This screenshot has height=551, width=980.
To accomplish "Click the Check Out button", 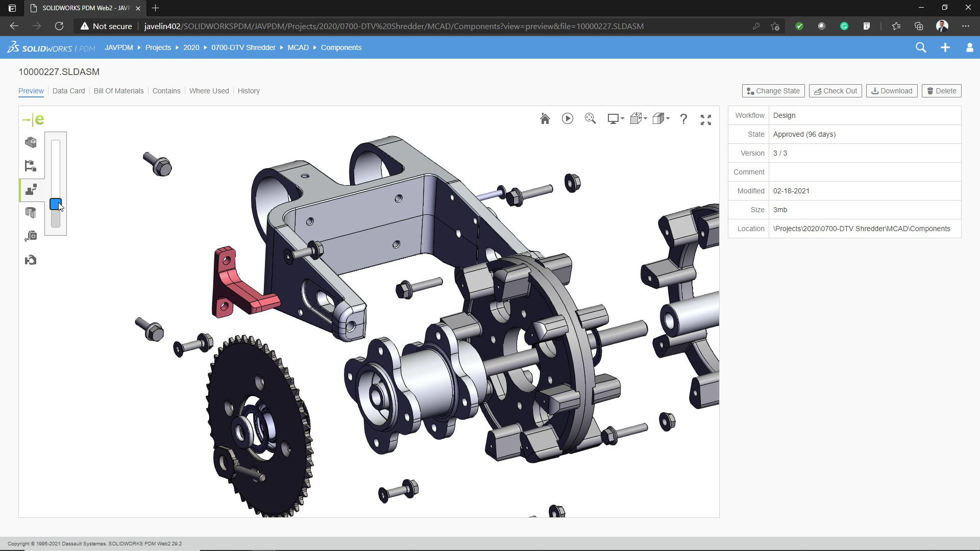I will (835, 91).
